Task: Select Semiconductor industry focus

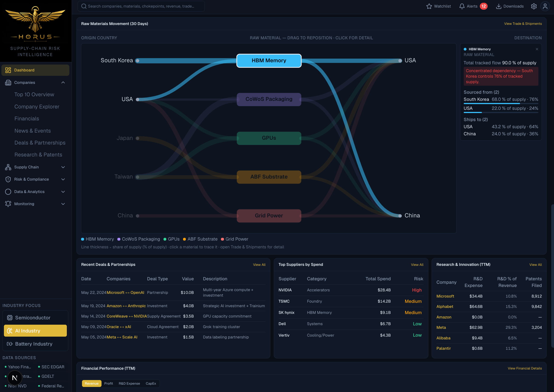Action: tap(35, 318)
